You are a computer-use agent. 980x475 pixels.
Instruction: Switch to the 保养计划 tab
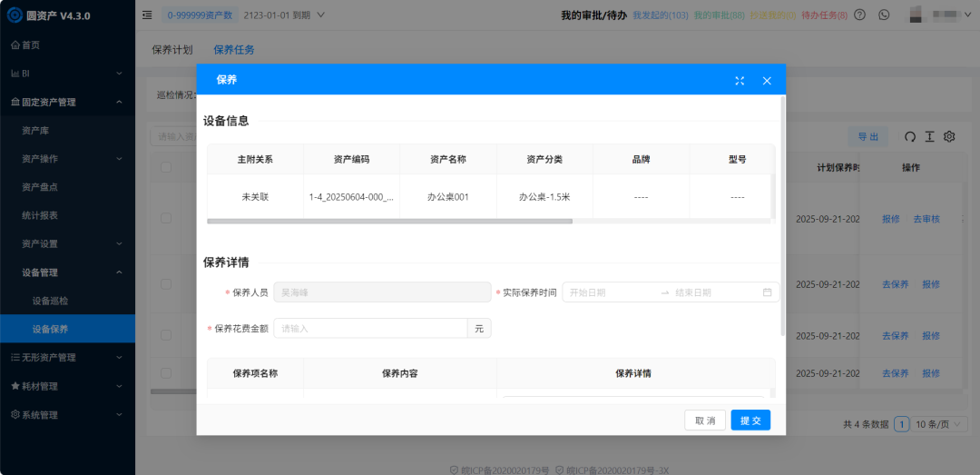click(172, 50)
